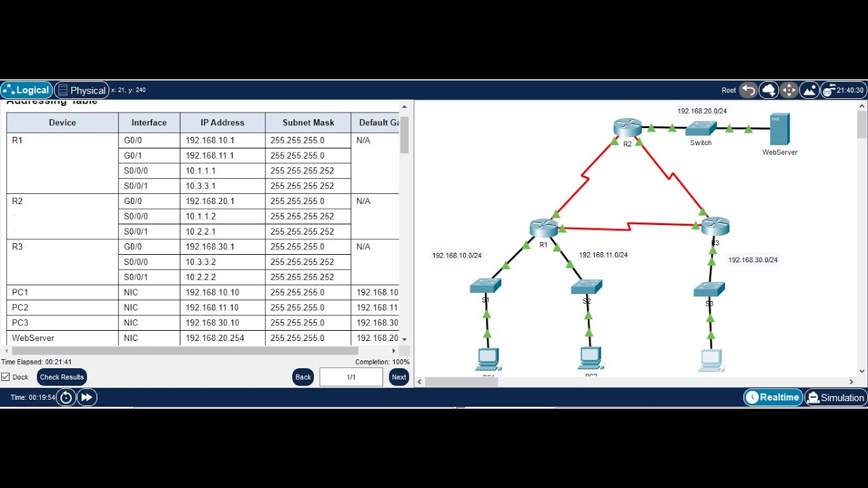868x488 pixels.
Task: Click the 192.168.11.0/24 network label
Action: tap(603, 255)
